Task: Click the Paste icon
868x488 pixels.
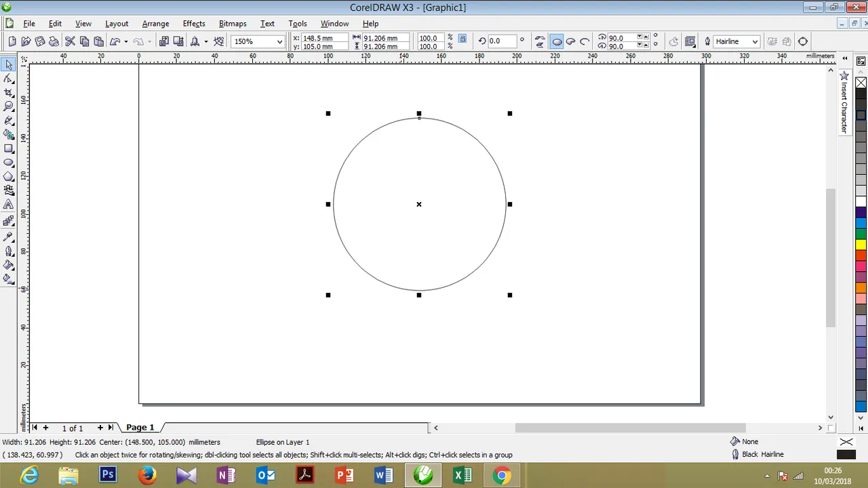Action: pyautogui.click(x=99, y=41)
